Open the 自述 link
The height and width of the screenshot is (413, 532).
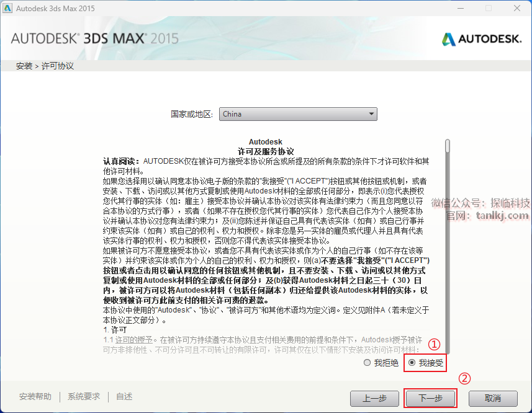124,396
